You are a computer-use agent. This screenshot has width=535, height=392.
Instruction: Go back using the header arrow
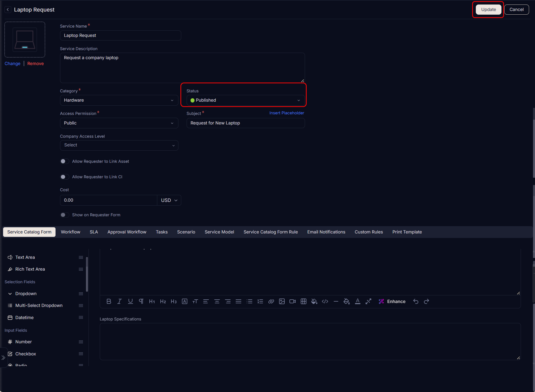[x=8, y=10]
